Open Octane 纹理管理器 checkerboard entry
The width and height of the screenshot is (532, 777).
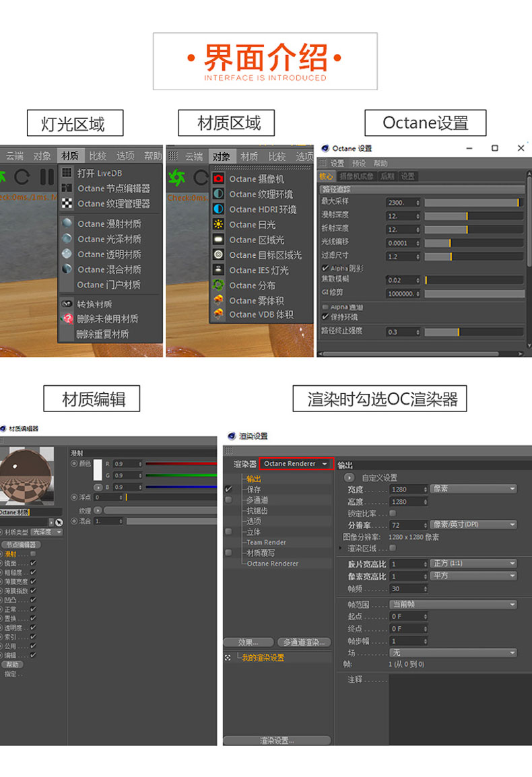(113, 203)
